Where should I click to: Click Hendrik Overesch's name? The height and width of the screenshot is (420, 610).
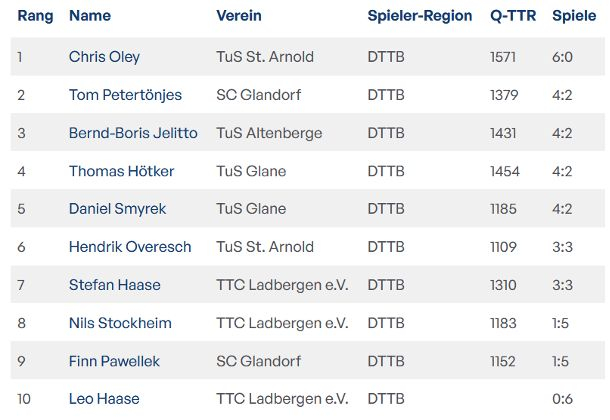tap(130, 247)
